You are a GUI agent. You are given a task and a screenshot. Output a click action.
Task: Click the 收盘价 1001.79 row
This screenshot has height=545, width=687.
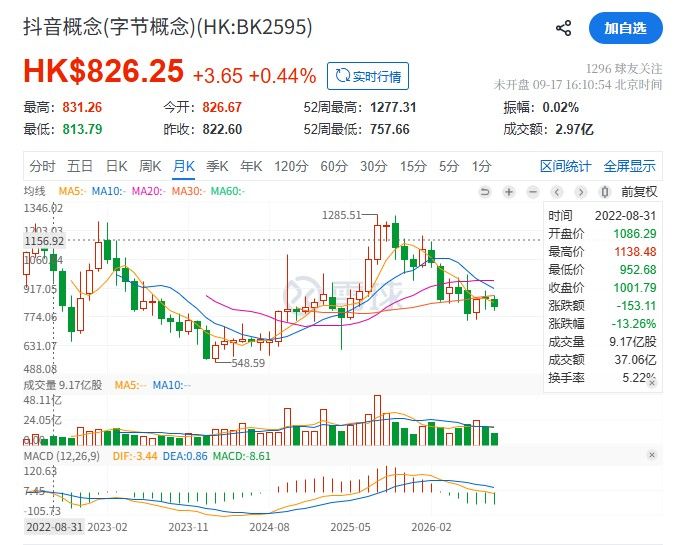point(602,288)
